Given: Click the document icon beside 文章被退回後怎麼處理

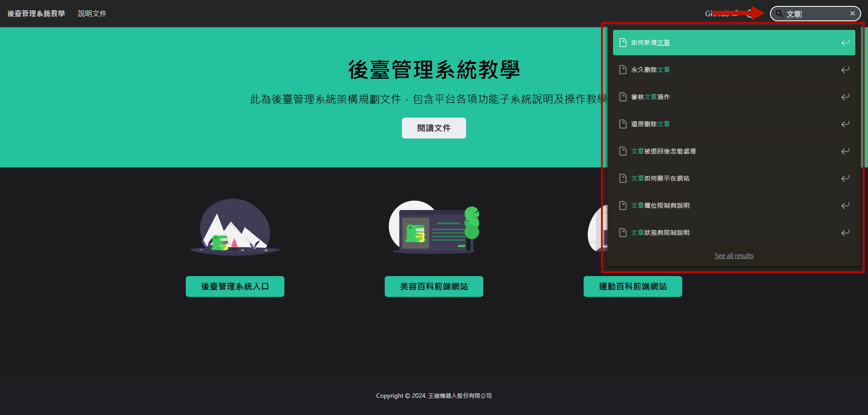Looking at the screenshot, I should (623, 151).
